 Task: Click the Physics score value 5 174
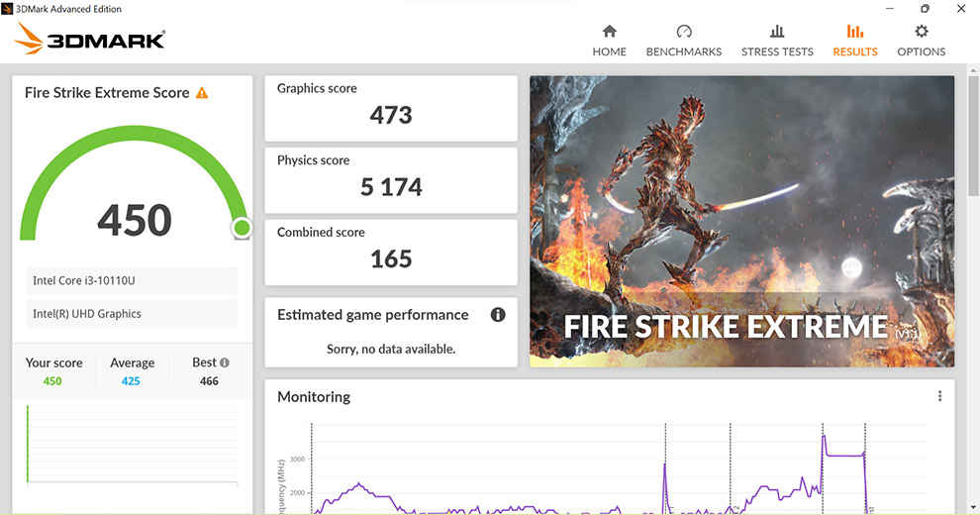[391, 187]
